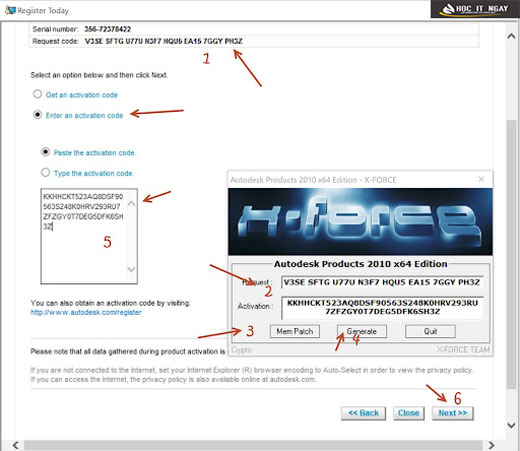Close the X-FORCE window with X icon

tap(481, 179)
